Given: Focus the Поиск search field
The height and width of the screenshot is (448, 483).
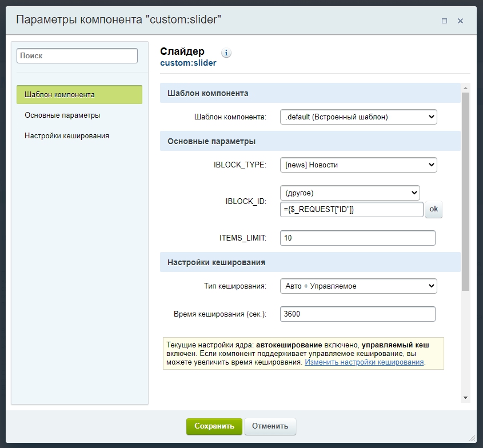Looking at the screenshot, I should [x=77, y=56].
